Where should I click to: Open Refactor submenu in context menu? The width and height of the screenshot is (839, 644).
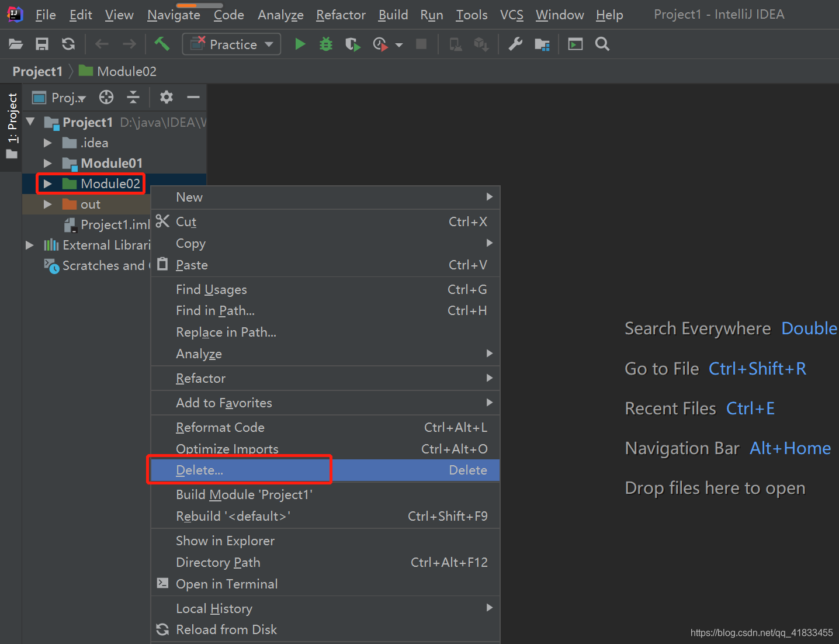(x=325, y=378)
